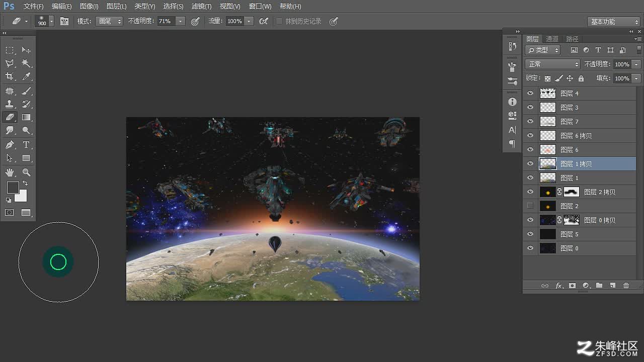644x362 pixels.
Task: Click the foreground color swatch
Action: (x=12, y=187)
